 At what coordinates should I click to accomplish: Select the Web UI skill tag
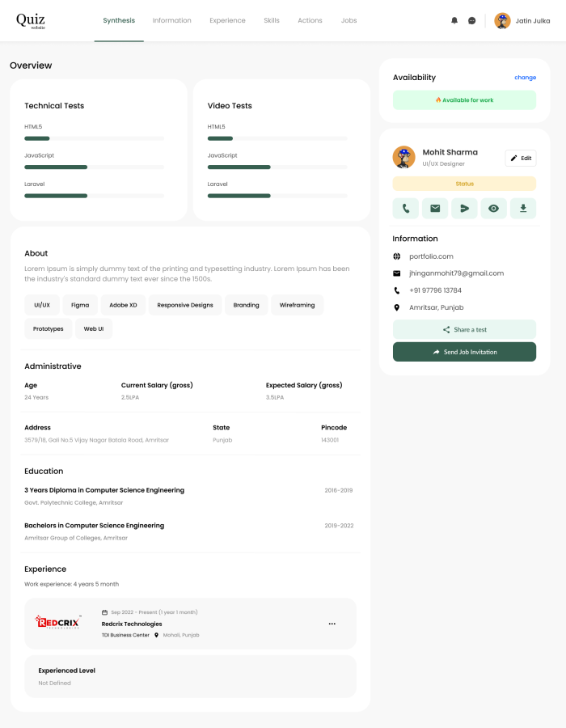click(94, 328)
